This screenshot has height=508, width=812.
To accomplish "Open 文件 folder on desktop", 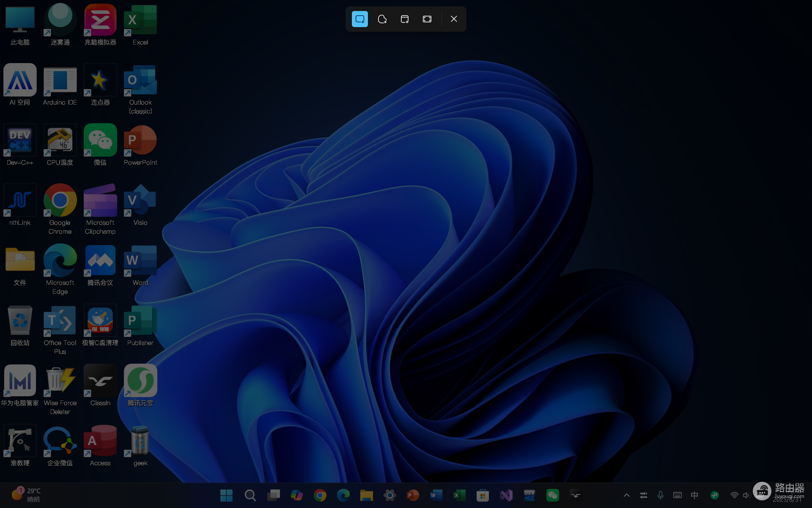I will click(20, 265).
